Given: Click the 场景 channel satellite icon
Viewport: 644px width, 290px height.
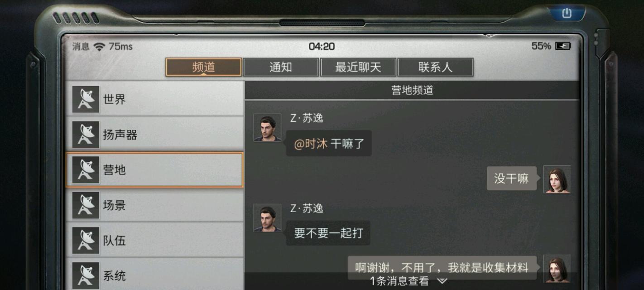Looking at the screenshot, I should coord(86,205).
